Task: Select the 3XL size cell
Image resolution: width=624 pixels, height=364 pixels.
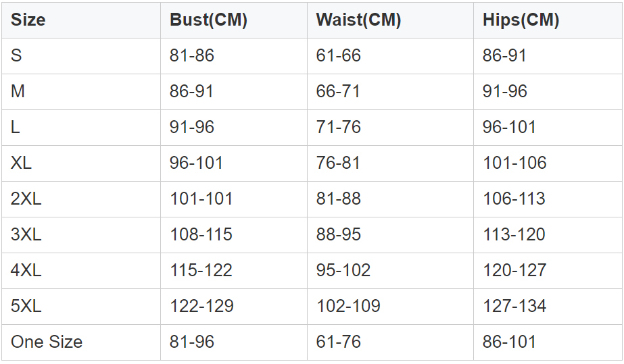Action: point(26,234)
